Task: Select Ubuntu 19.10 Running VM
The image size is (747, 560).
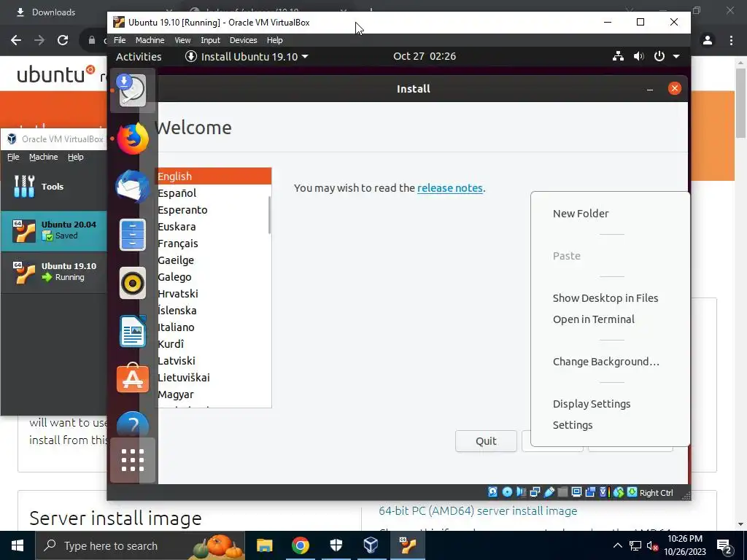Action: pos(53,272)
